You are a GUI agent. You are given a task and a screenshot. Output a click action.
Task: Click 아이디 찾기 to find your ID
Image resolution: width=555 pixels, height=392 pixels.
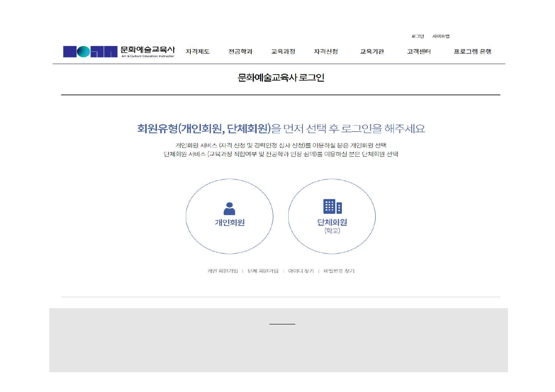pyautogui.click(x=301, y=271)
